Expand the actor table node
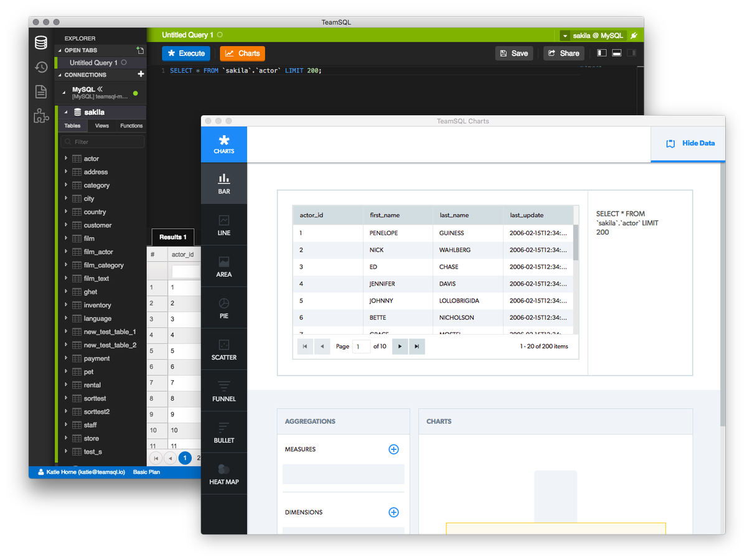This screenshot has height=560, width=747. click(x=66, y=158)
